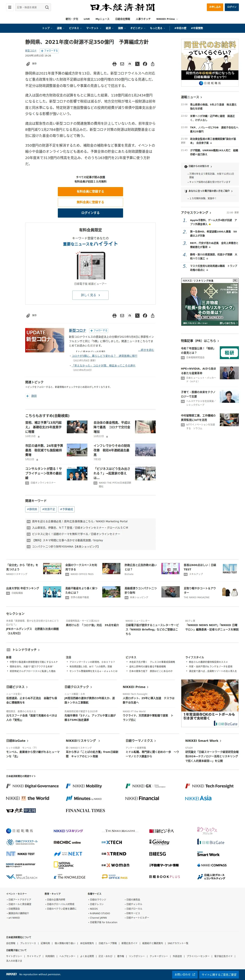
Task: Open the NIKKEI GX logo link
Action: tap(146, 786)
